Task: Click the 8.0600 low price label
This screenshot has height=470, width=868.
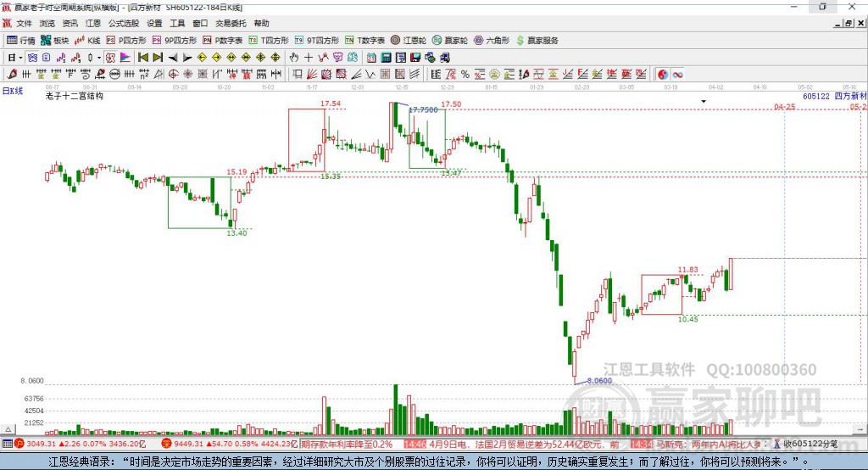Action: (x=599, y=381)
